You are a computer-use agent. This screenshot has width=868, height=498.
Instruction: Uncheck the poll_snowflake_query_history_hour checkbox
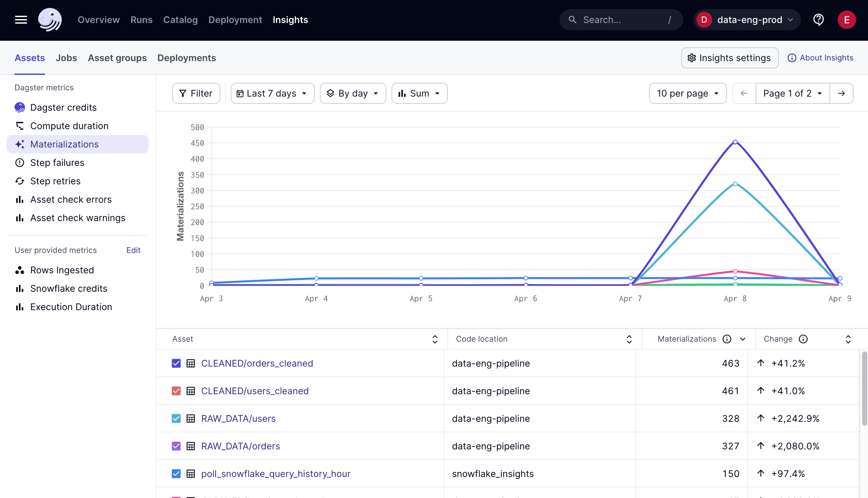[176, 473]
